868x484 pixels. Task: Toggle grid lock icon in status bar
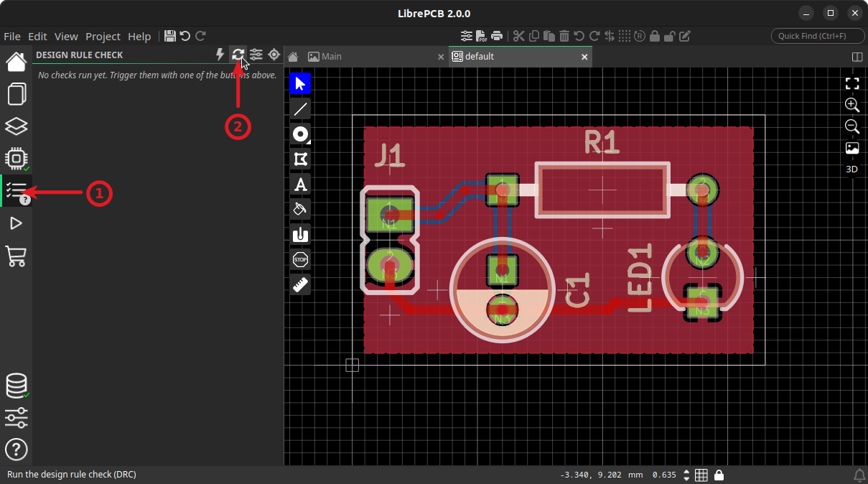719,475
